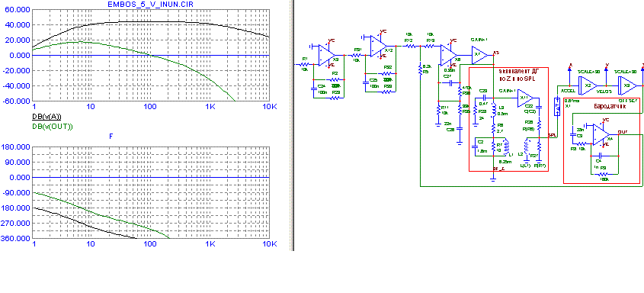Click the DB(v(OUT)) curve label
The width and height of the screenshot is (644, 293).
point(52,127)
